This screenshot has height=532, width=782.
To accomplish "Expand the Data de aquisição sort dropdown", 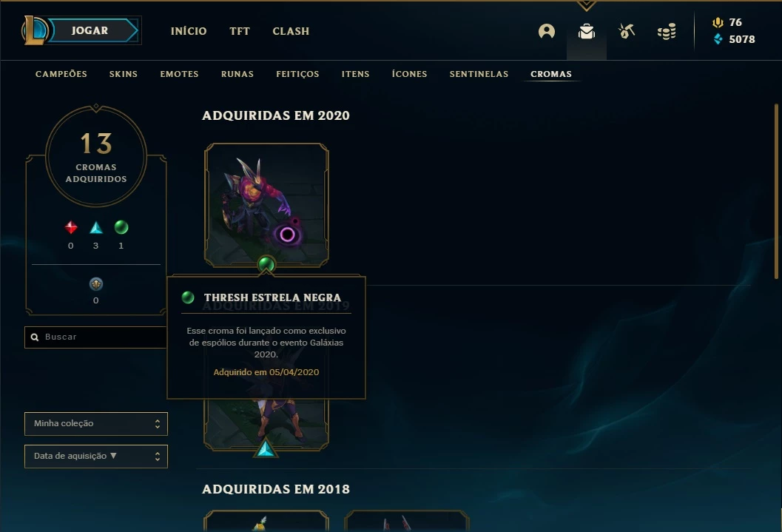I will tap(96, 457).
